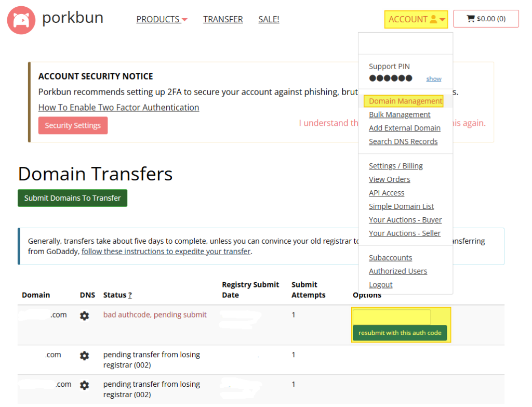Open Search DNS Records
Viewport: 532px width, 407px height.
click(403, 141)
